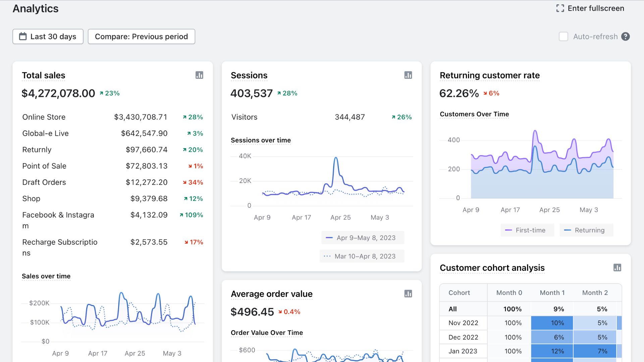Click the $3,430,708.71 Online Store amount

[x=141, y=117]
